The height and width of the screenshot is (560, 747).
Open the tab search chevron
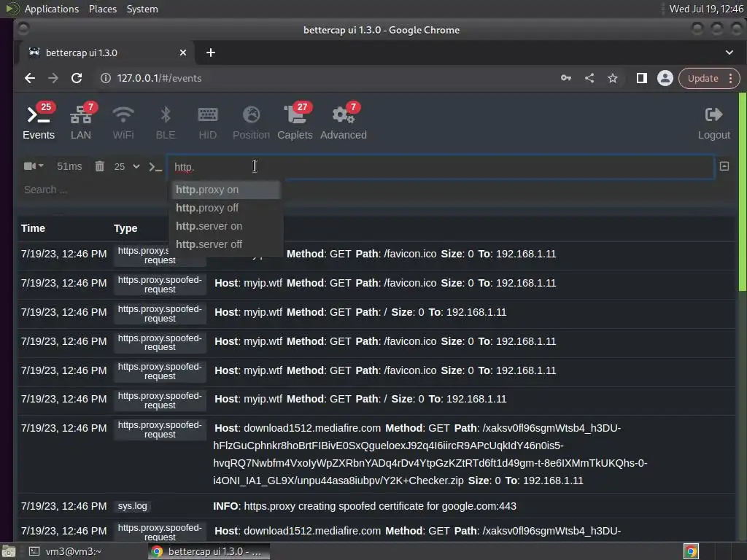click(729, 52)
